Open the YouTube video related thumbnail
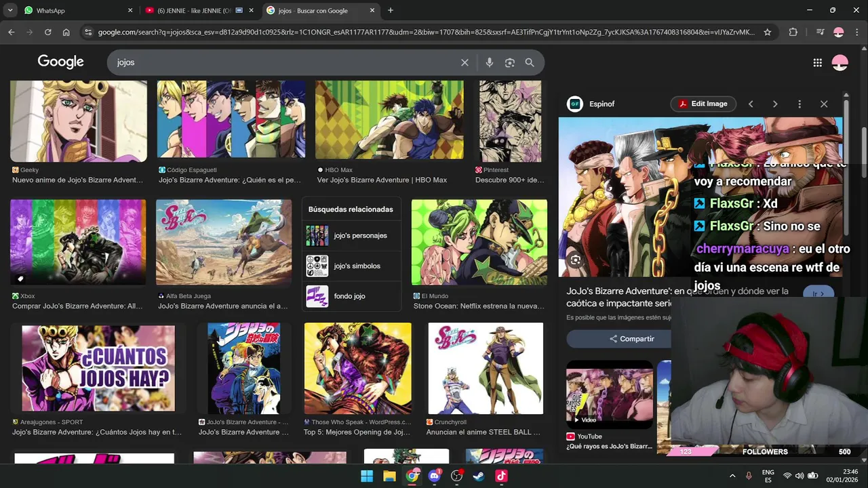This screenshot has height=488, width=868. click(x=610, y=394)
